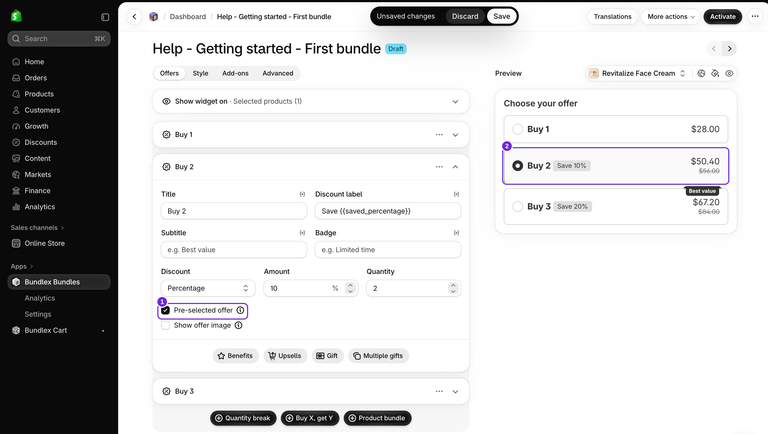768x434 pixels.
Task: Uncheck Pre-selected offer checkbox
Action: (x=166, y=311)
